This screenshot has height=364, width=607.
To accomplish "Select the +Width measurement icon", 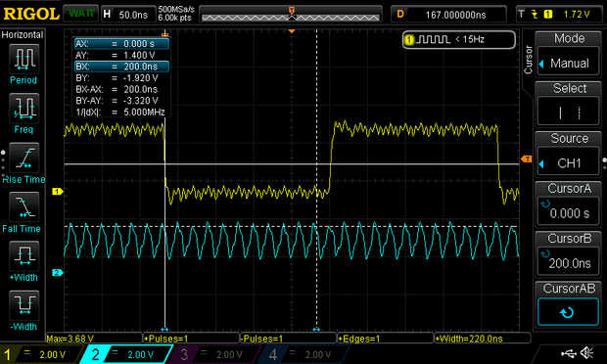I will (x=24, y=255).
